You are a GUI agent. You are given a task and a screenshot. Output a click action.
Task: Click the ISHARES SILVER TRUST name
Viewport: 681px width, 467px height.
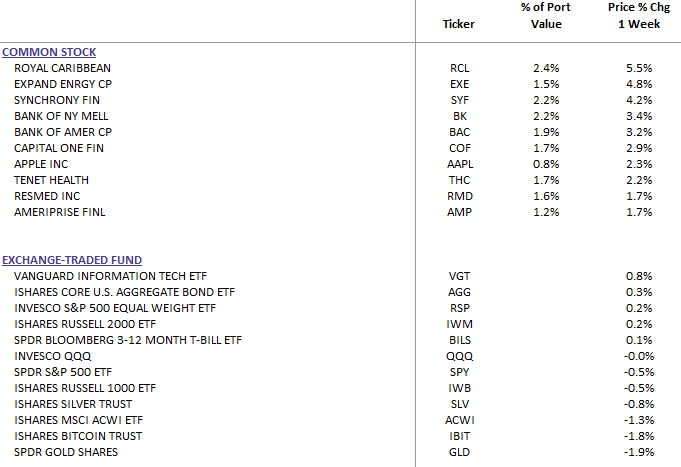click(73, 404)
